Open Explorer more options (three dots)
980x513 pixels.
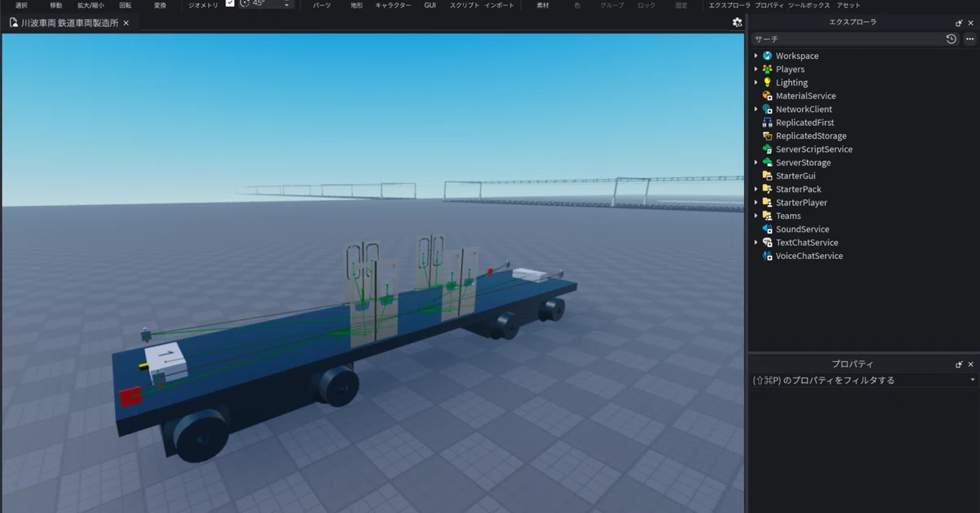[x=970, y=38]
